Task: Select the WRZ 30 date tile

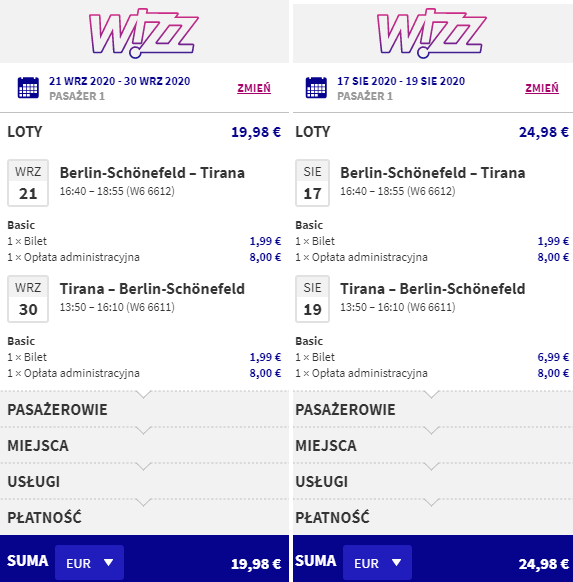Action: tap(28, 299)
